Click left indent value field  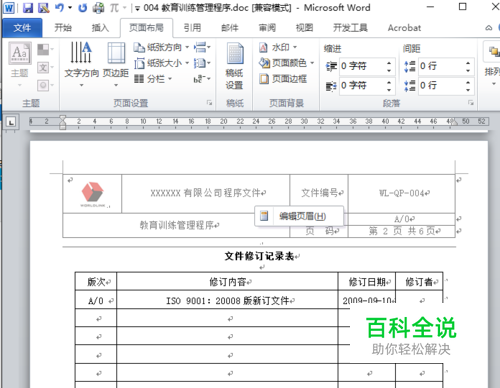(362, 66)
